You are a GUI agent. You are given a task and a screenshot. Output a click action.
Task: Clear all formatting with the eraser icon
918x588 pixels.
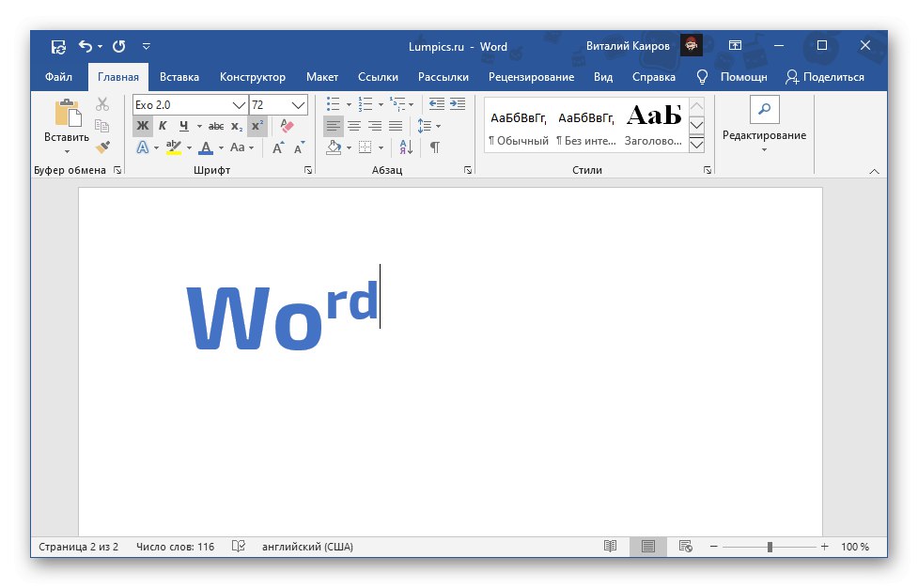point(286,124)
